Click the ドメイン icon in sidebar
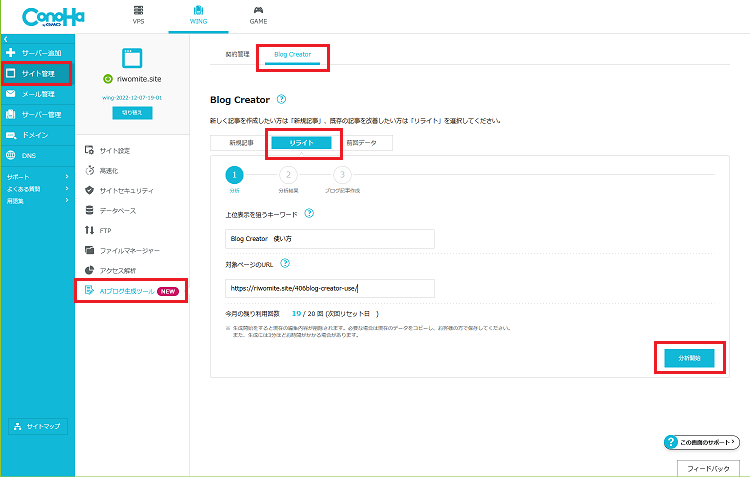This screenshot has height=477, width=750. 11,135
